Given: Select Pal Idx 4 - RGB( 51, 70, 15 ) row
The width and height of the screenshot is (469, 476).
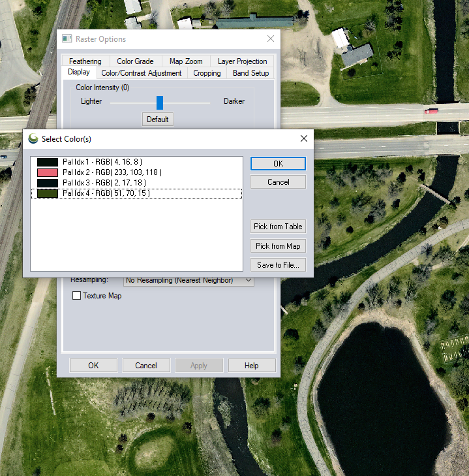Looking at the screenshot, I should click(136, 193).
